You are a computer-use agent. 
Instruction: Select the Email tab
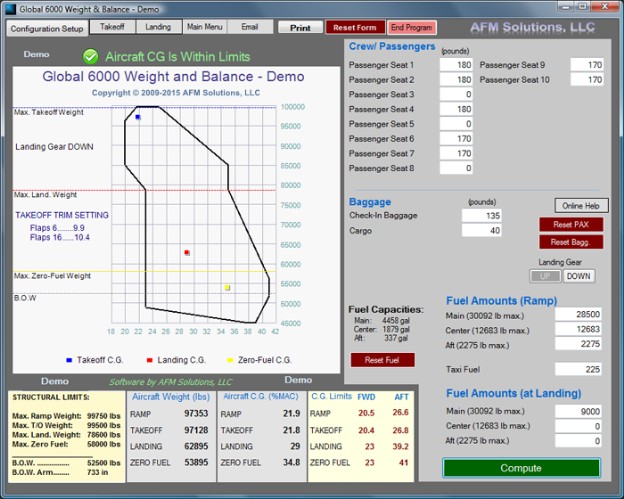[x=250, y=27]
